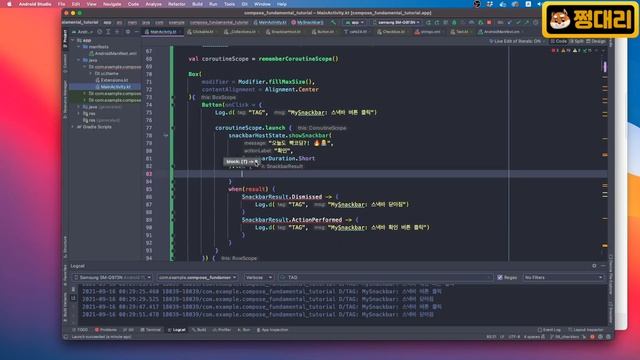Open the Android project view dropdown
Viewport: 640px width, 360px height.
tap(83, 32)
